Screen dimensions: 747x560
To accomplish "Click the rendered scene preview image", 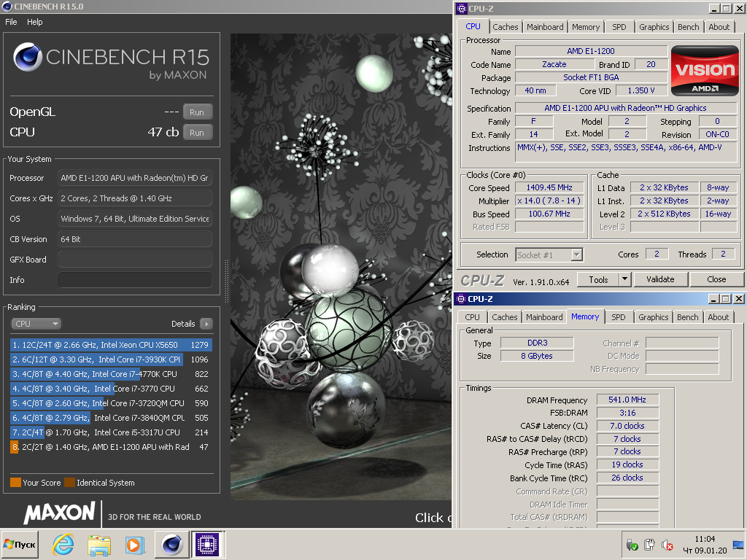I will click(x=341, y=267).
